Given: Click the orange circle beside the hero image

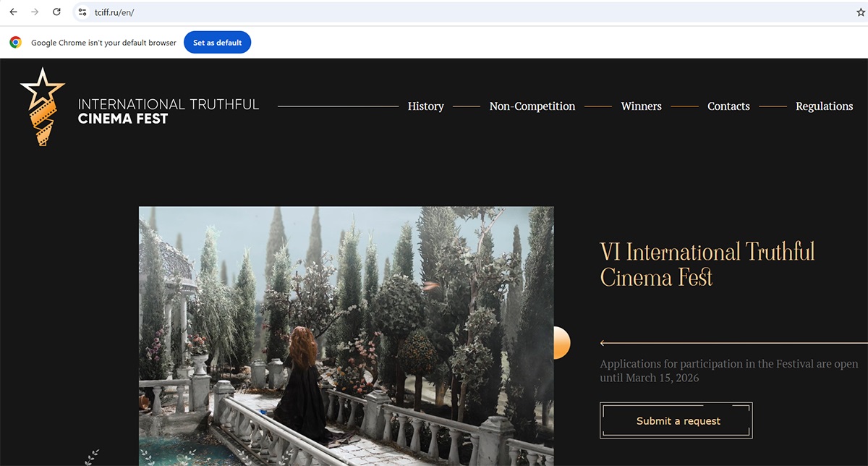Looking at the screenshot, I should click(x=561, y=342).
